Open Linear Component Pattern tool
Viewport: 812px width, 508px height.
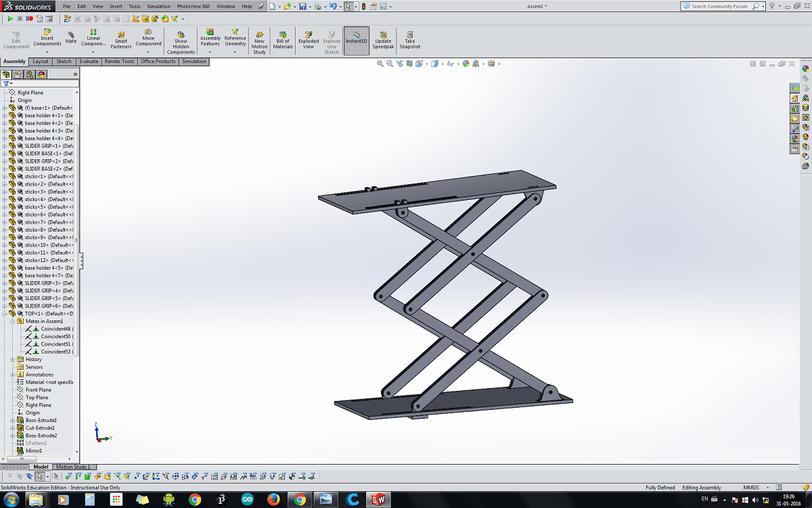(93, 38)
